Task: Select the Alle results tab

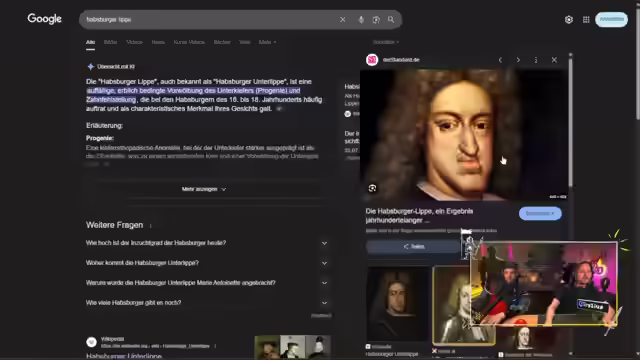Action: tap(90, 42)
